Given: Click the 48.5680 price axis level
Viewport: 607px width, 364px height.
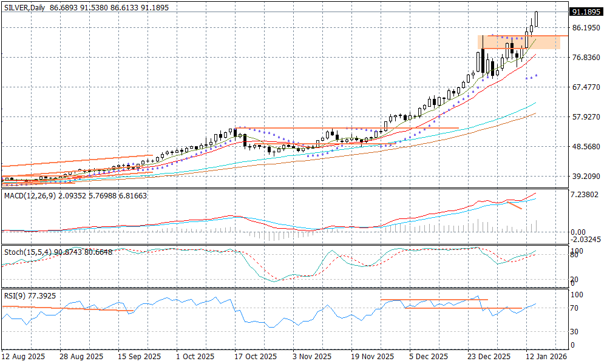Looking at the screenshot, I should [585, 147].
